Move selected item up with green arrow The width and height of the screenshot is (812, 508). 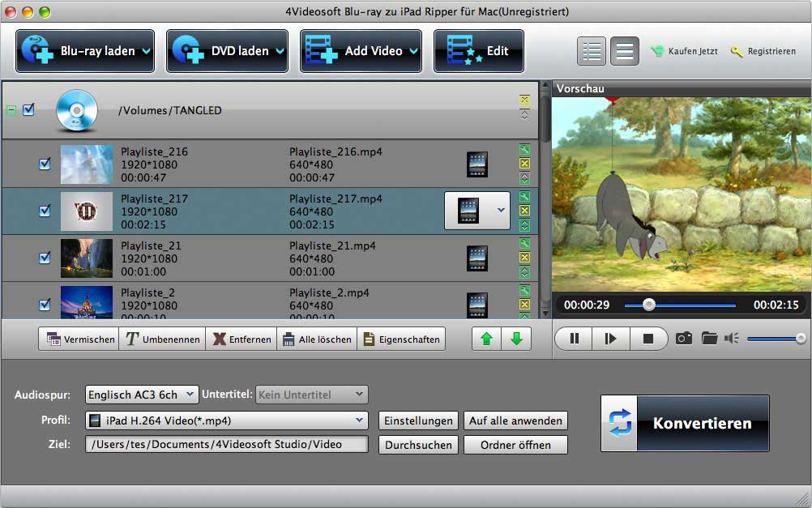pos(486,339)
